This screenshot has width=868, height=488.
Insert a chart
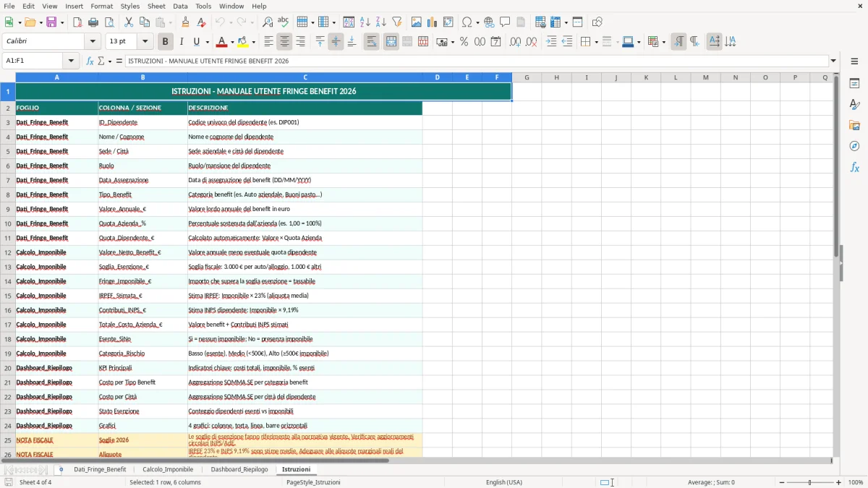pos(433,22)
